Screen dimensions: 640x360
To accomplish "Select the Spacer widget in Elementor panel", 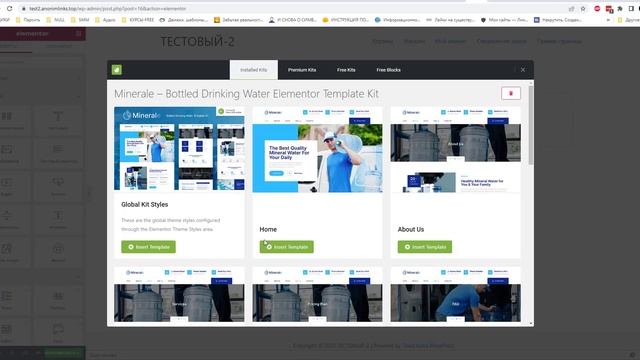I will pyautogui.click(x=58, y=219).
